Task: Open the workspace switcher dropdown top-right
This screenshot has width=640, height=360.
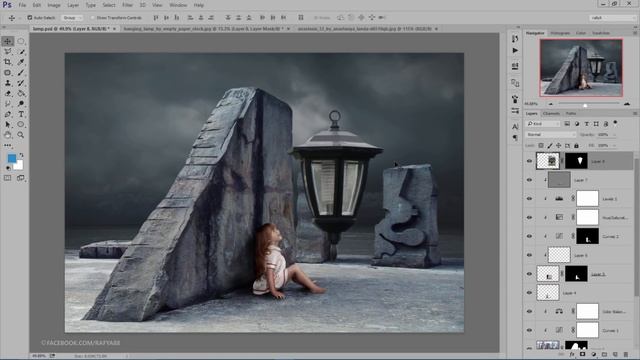Action: 612,18
